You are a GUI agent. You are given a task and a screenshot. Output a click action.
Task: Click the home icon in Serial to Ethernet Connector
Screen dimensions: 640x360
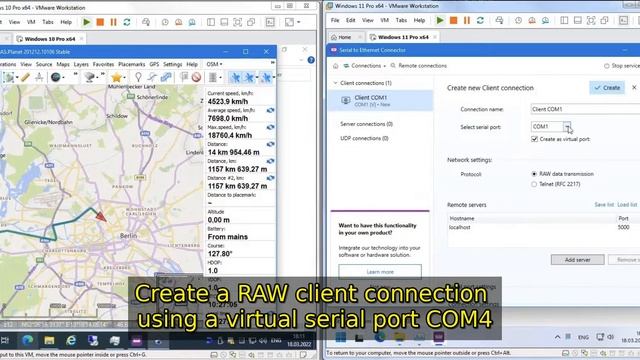click(x=336, y=66)
